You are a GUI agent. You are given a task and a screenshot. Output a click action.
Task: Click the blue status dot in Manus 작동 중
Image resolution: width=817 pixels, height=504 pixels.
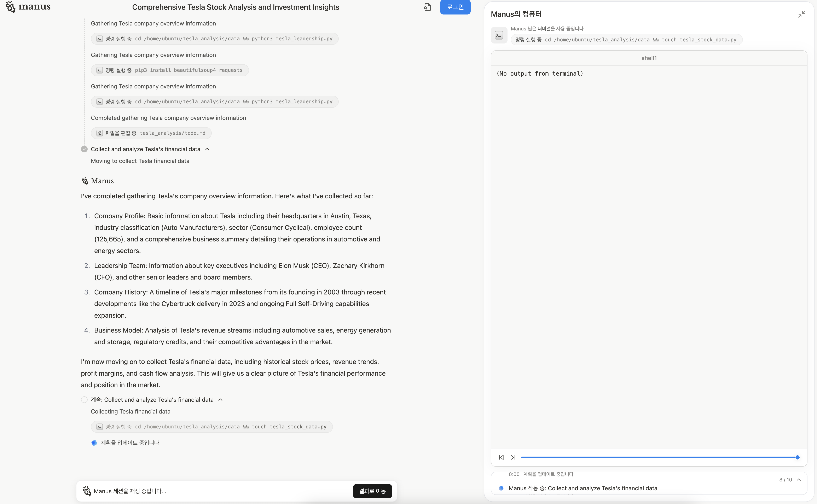tap(501, 488)
